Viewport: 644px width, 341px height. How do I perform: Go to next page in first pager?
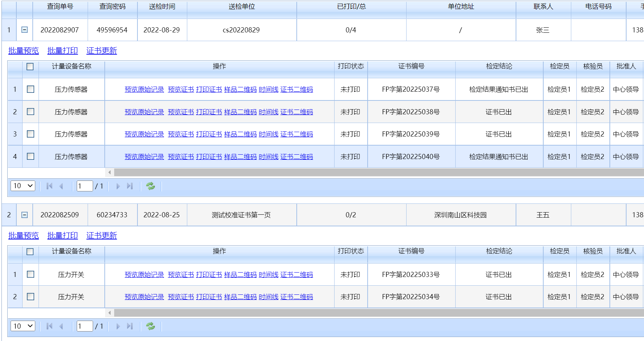(118, 186)
